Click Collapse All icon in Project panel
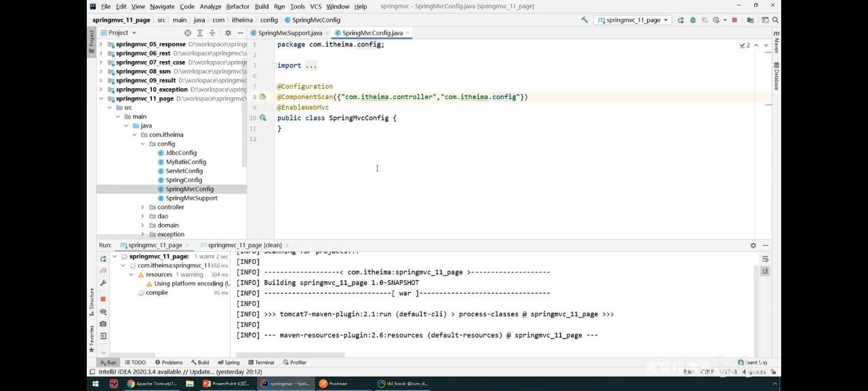The width and height of the screenshot is (868, 391). point(212,33)
